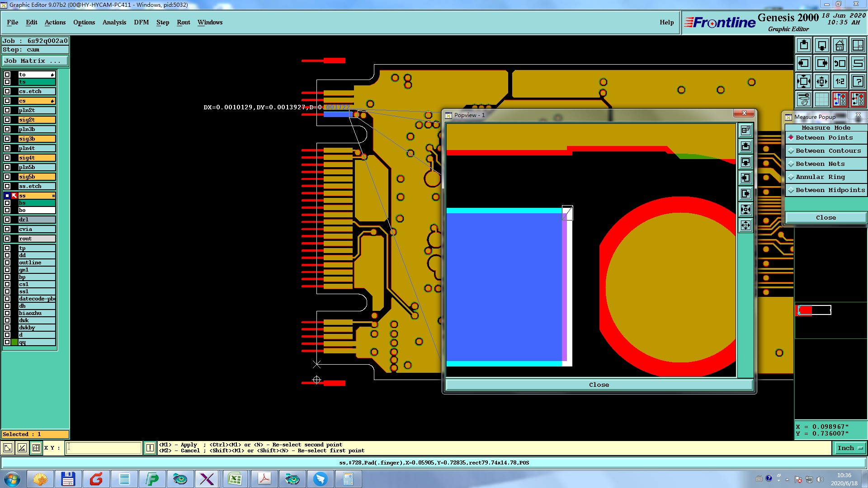Click the Home view icon
The height and width of the screenshot is (488, 868).
click(840, 45)
